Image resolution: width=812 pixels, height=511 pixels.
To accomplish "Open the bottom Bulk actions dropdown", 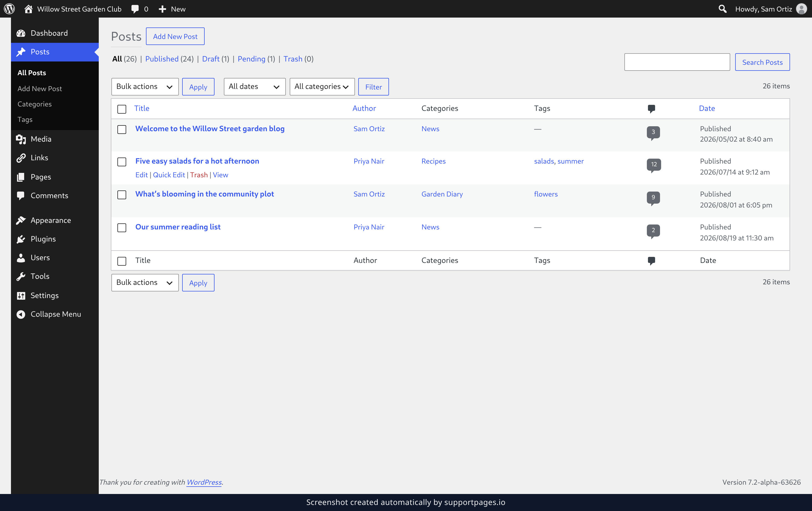I will pos(145,283).
